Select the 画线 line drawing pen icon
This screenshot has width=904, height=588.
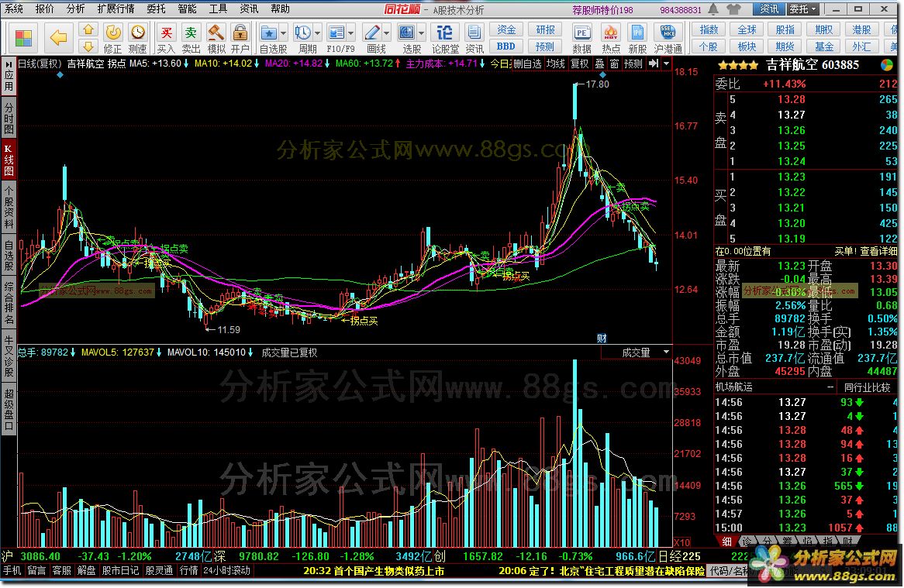(372, 33)
